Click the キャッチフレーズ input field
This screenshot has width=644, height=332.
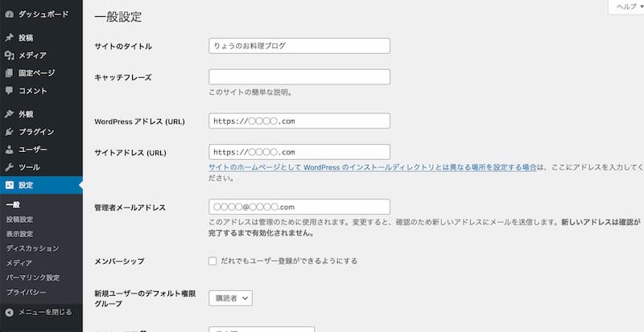click(299, 76)
